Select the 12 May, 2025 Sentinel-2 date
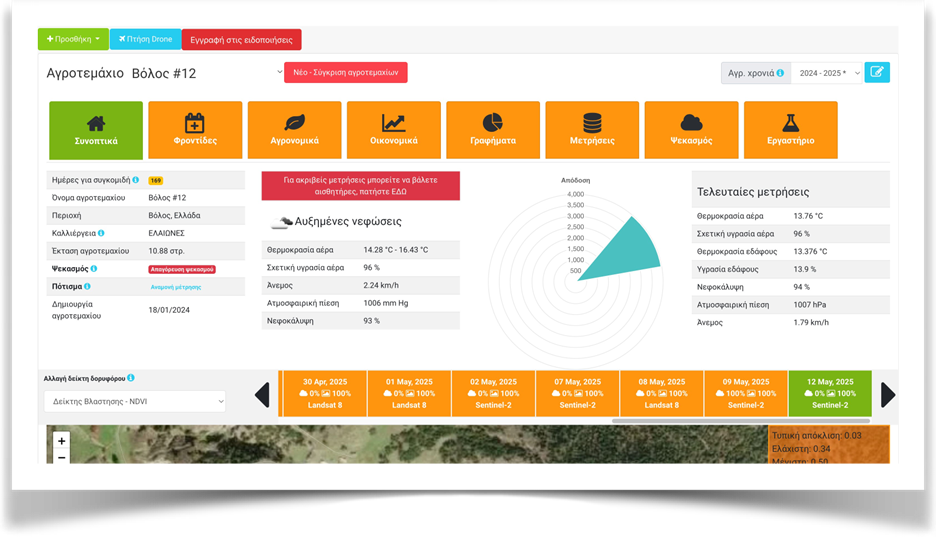 click(829, 393)
